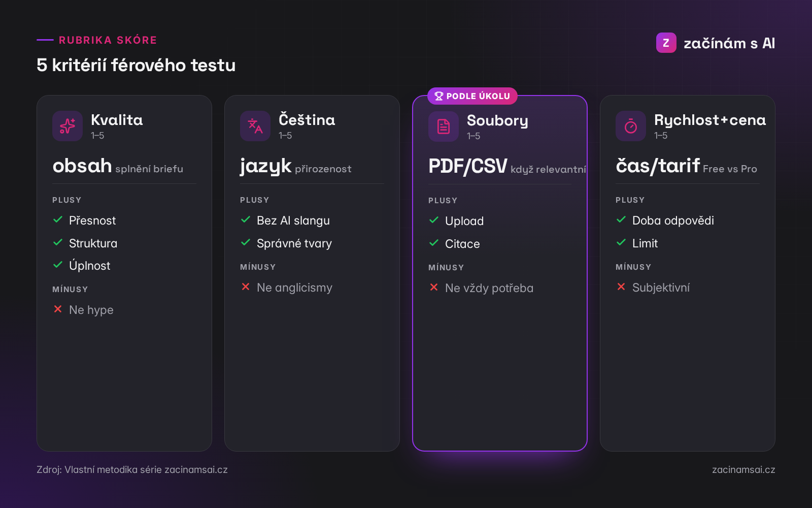Click the PODLE ÚKOLU trophy badge
The width and height of the screenshot is (812, 508).
[472, 96]
